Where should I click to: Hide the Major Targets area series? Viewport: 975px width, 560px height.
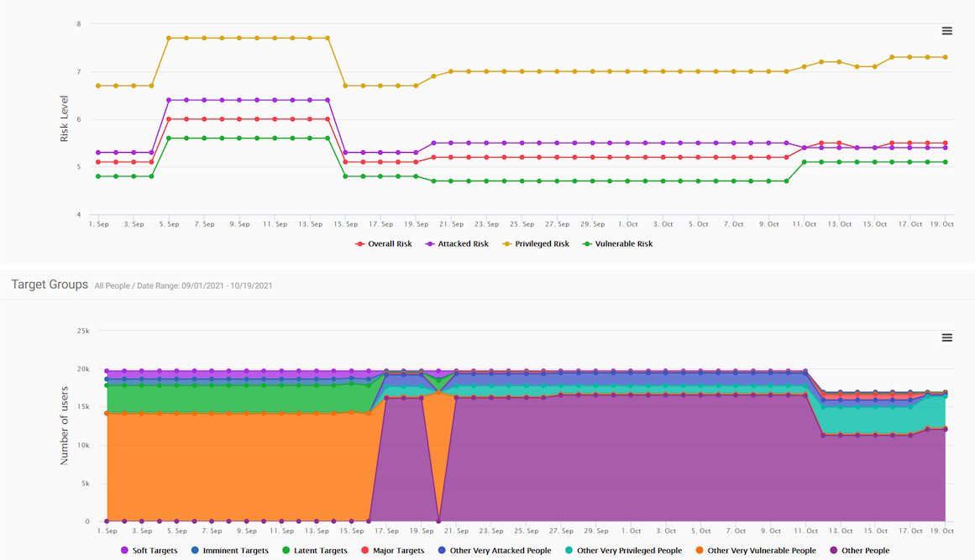[392, 551]
